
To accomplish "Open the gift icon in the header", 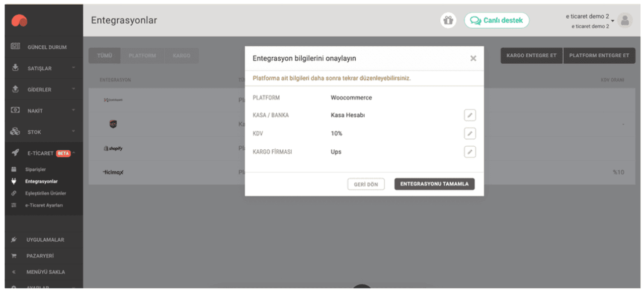I will (x=448, y=21).
